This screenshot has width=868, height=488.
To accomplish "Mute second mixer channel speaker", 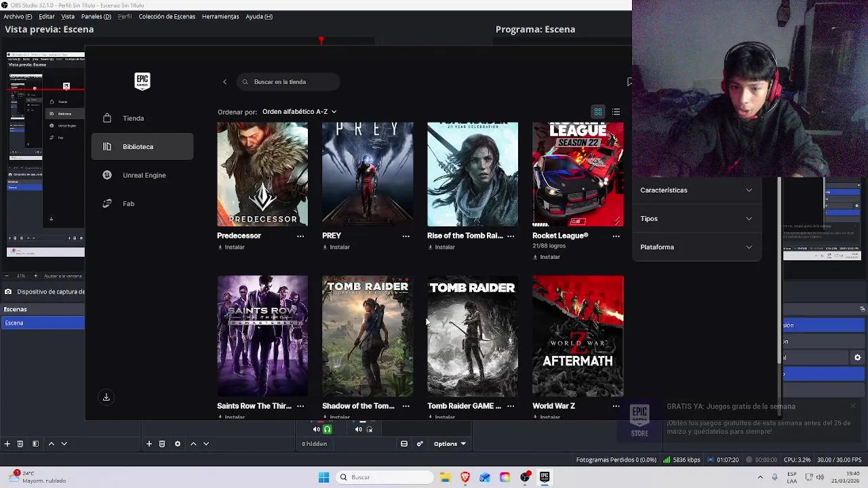I will tap(358, 429).
